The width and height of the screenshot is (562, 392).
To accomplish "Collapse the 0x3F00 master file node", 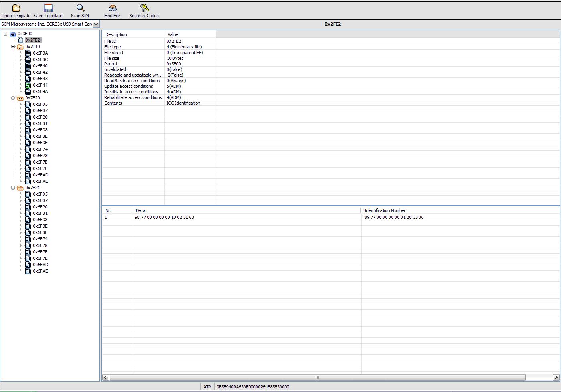I will [5, 34].
